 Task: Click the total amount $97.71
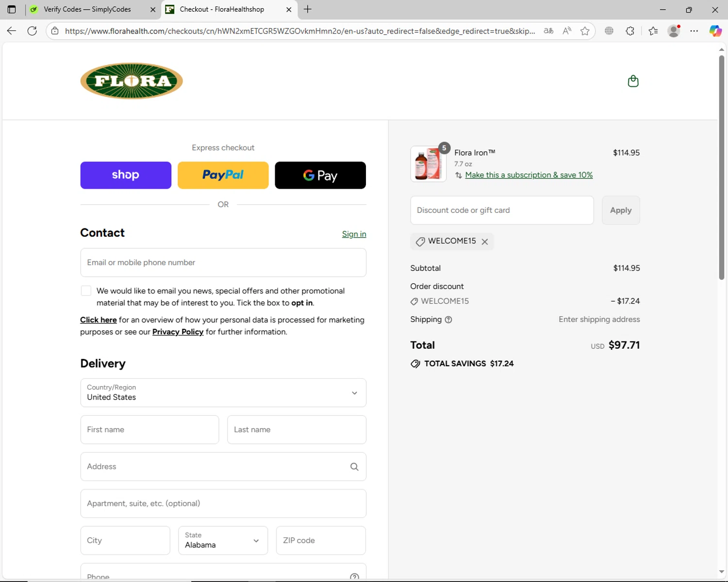624,345
